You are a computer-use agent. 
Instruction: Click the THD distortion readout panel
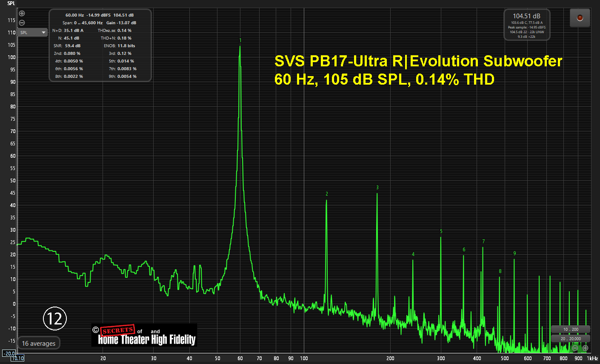[x=100, y=45]
